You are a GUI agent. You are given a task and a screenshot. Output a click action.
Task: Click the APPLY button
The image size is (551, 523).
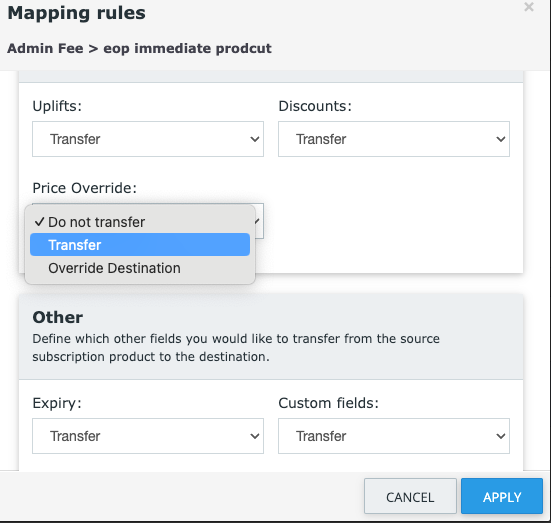(x=502, y=496)
